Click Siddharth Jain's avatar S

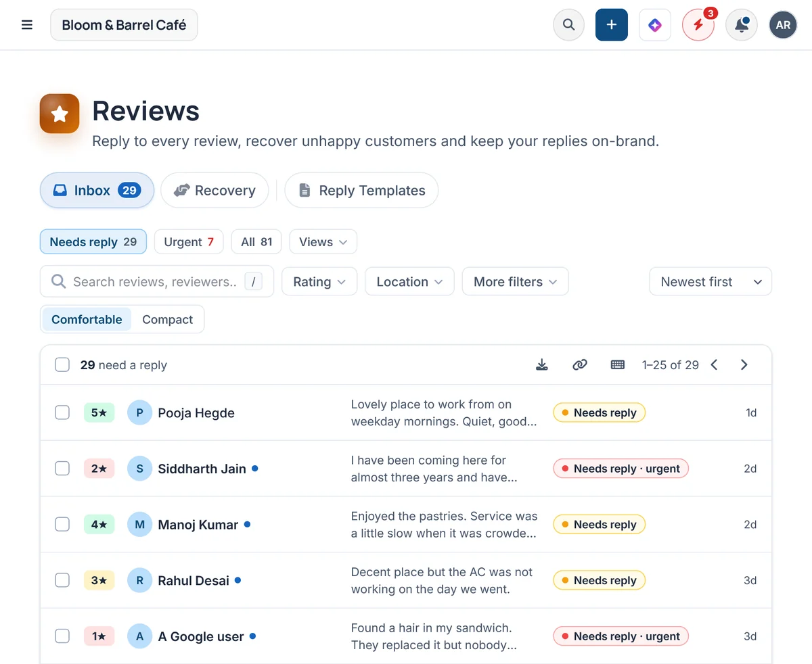pyautogui.click(x=139, y=469)
